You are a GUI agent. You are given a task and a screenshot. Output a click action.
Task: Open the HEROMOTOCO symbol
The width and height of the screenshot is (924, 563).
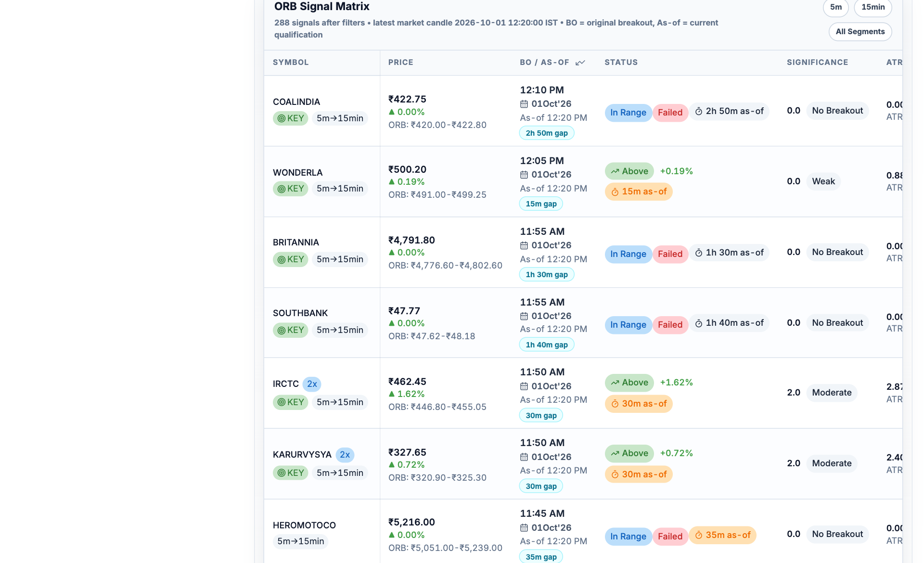pyautogui.click(x=304, y=525)
